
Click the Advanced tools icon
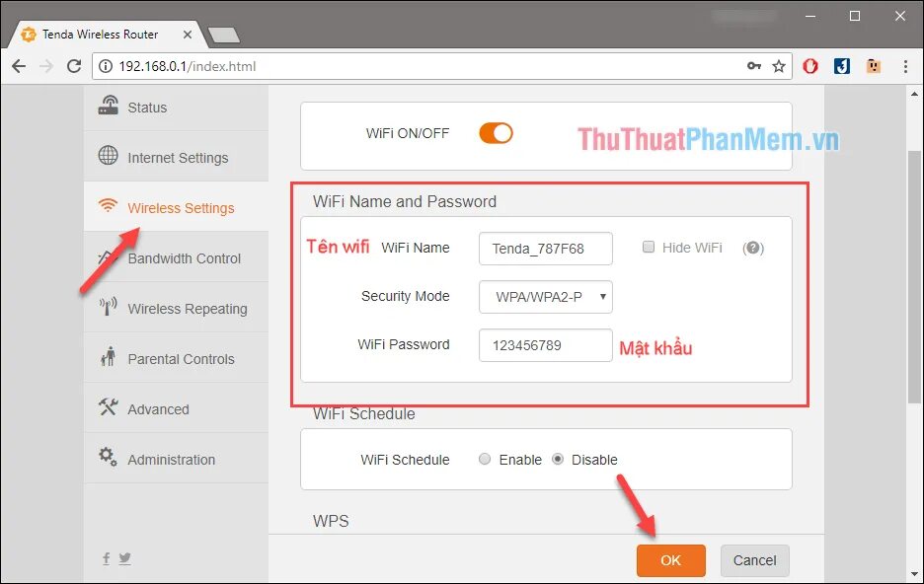[108, 406]
